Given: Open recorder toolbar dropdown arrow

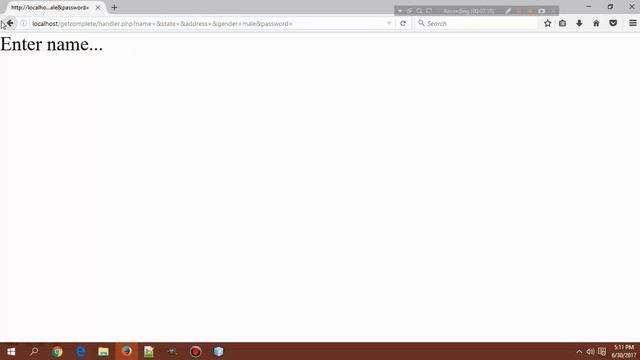Looking at the screenshot, I should click(400, 11).
